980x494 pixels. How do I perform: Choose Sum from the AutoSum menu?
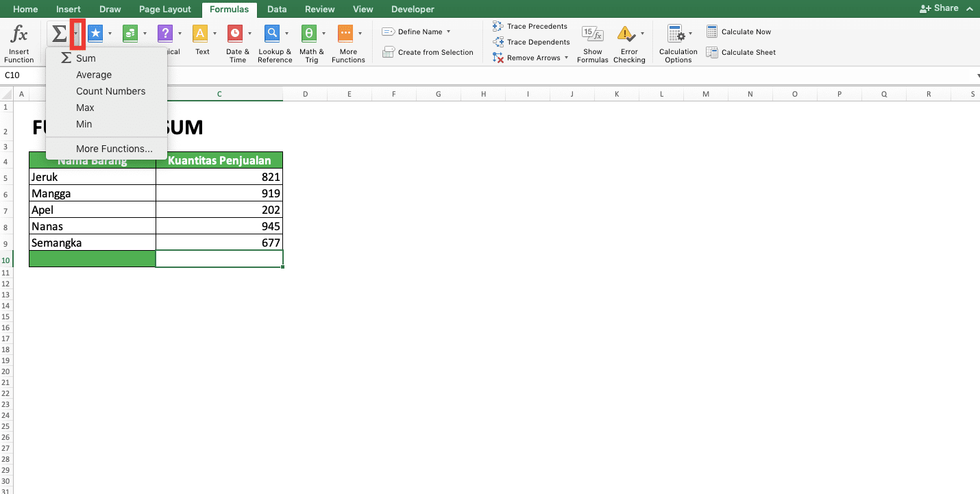point(106,58)
